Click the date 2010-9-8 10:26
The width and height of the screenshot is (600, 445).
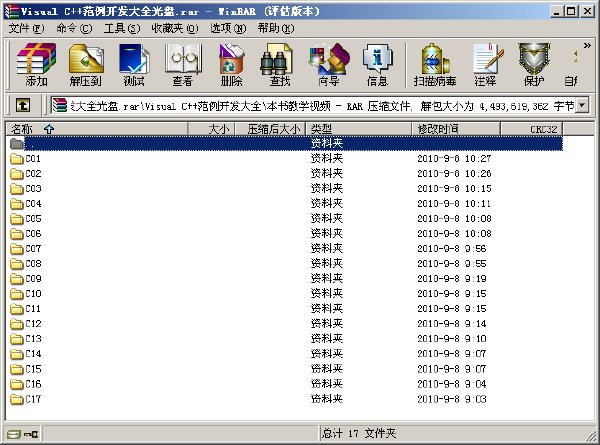454,174
